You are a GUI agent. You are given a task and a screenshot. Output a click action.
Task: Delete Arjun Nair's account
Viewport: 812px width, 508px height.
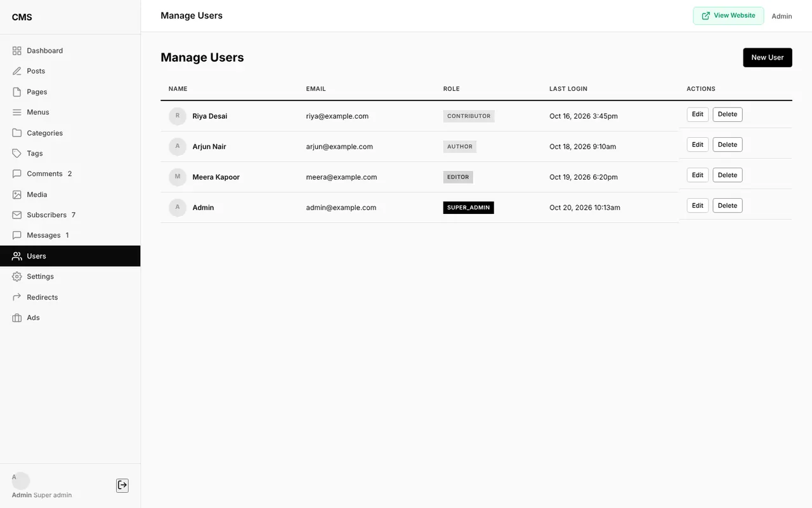728,145
